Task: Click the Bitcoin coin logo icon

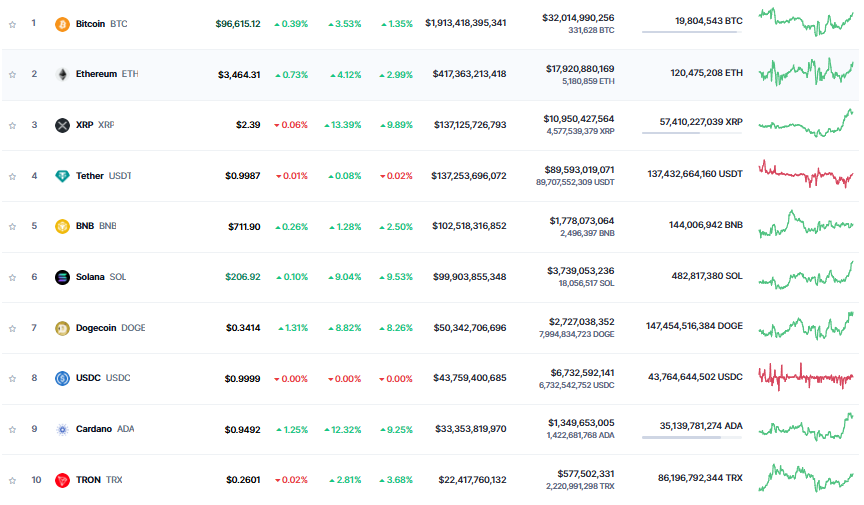Action: pos(62,24)
